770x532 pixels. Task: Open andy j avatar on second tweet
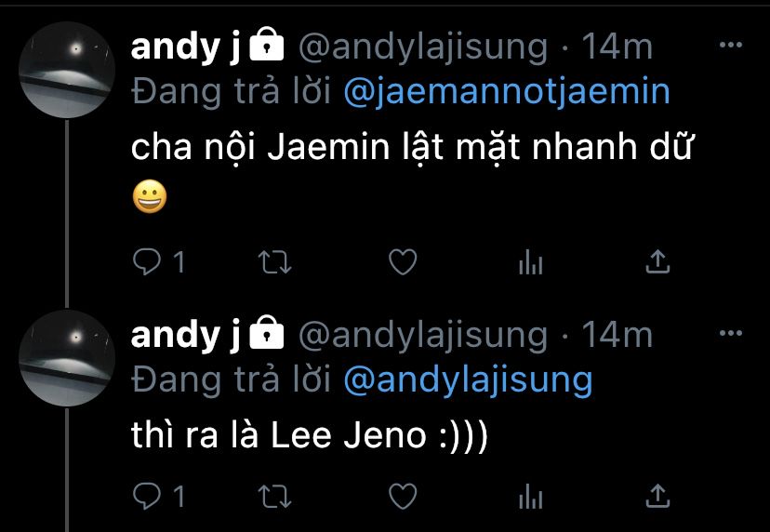(67, 358)
